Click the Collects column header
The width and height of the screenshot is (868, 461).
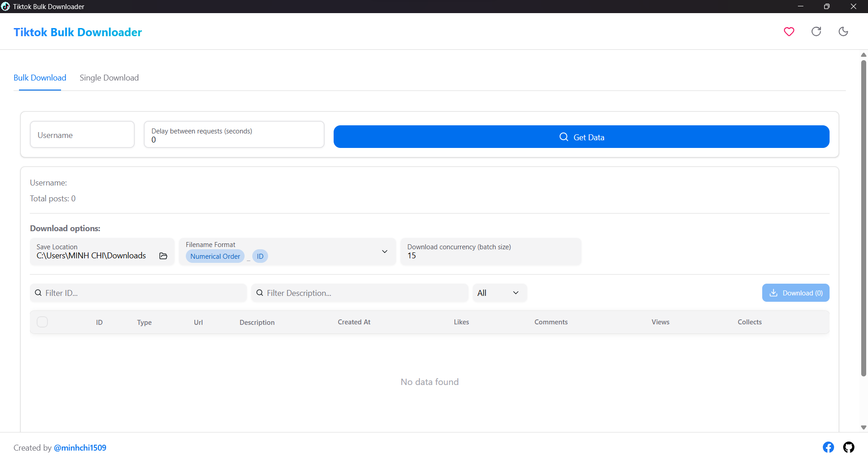750,322
